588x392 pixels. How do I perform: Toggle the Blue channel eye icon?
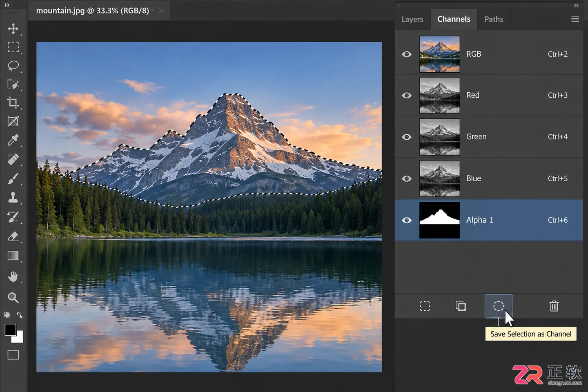pyautogui.click(x=406, y=178)
